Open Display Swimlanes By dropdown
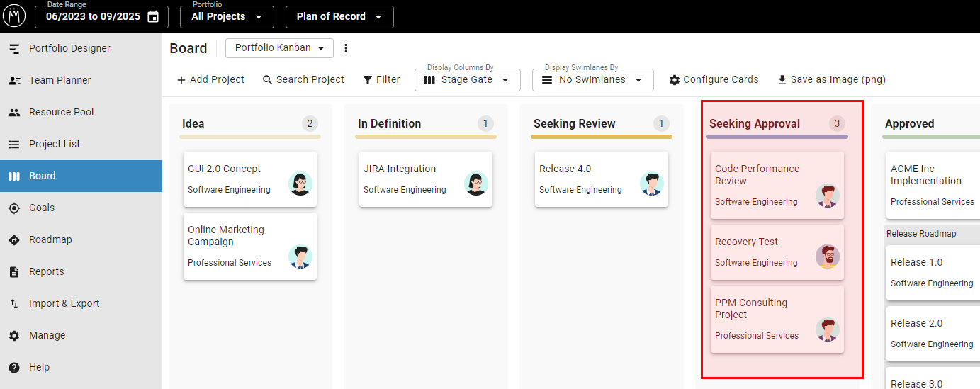Screen dimensions: 980x389 pyautogui.click(x=592, y=80)
